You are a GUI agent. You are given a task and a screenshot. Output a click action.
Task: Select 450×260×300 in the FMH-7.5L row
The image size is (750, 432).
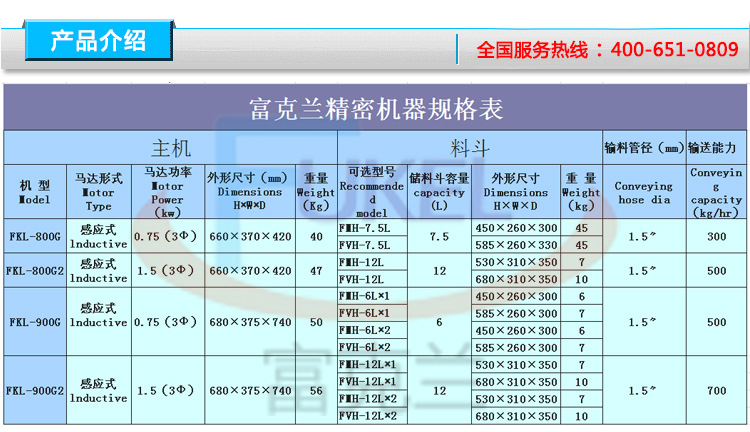click(516, 228)
